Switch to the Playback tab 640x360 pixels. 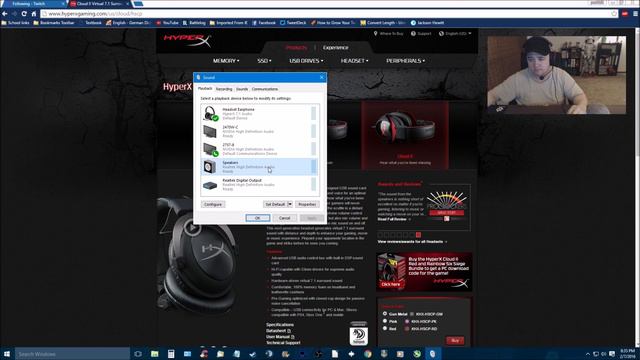205,89
